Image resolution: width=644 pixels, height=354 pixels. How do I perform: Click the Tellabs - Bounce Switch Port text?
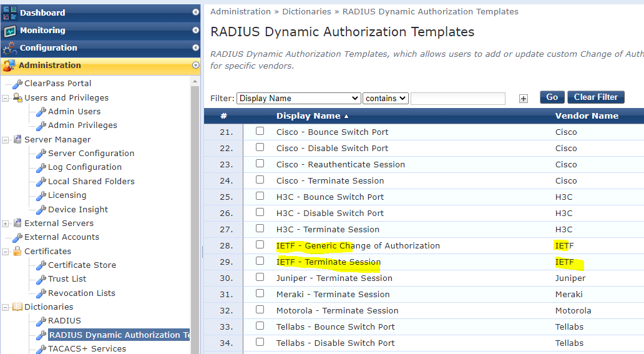(x=336, y=327)
